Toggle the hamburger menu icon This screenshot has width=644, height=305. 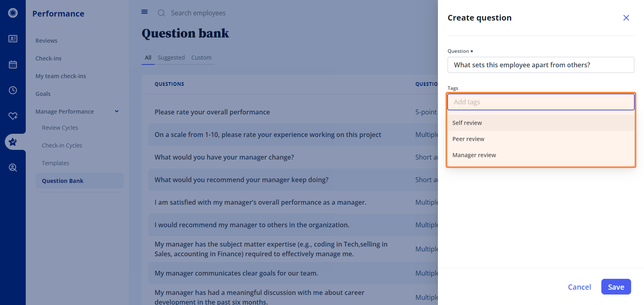[x=144, y=12]
